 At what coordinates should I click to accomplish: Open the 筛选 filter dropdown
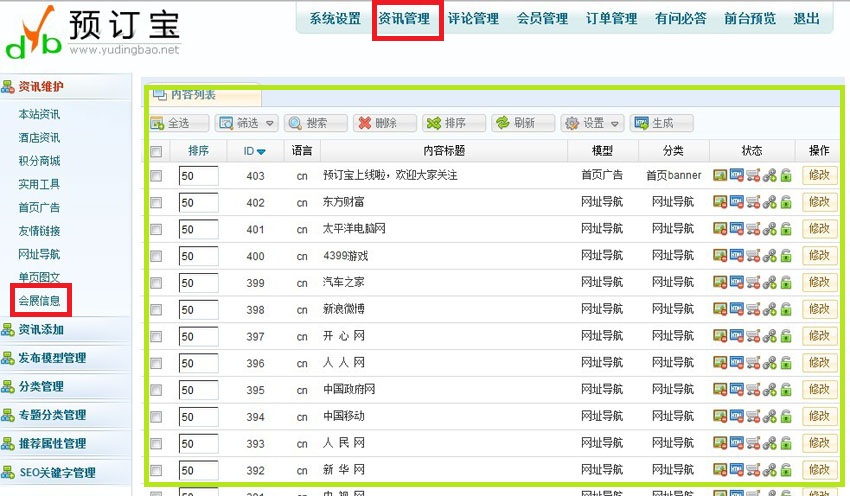[247, 123]
